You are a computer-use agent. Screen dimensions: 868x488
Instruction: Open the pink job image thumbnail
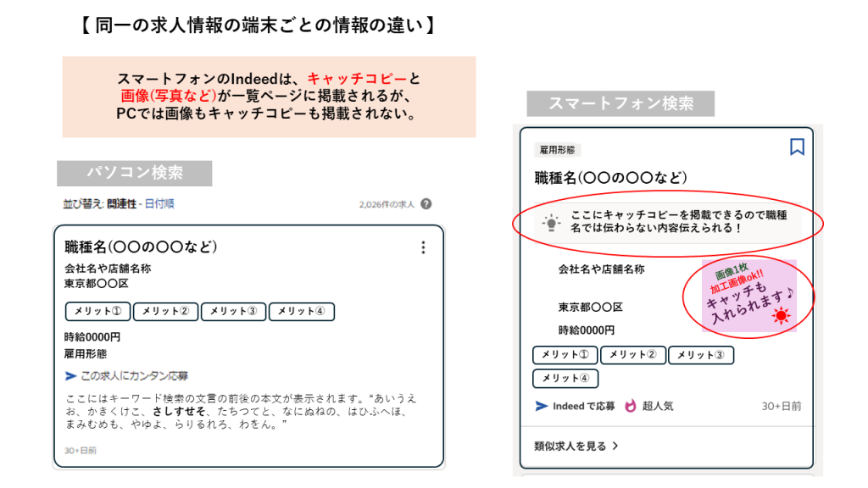click(747, 295)
